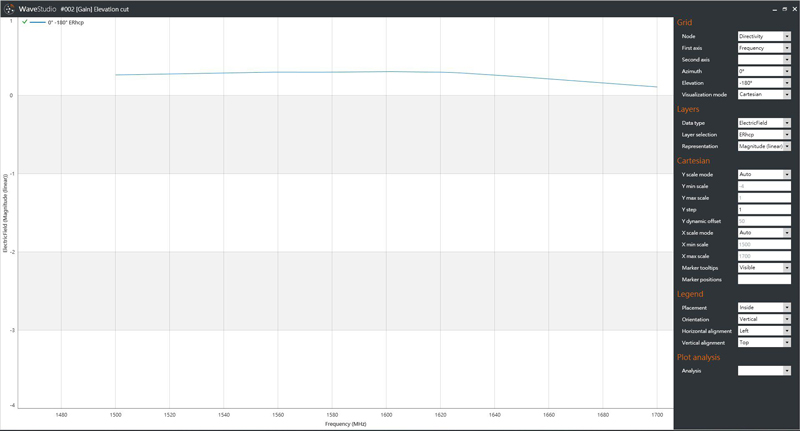Click the Marker positions input field
The width and height of the screenshot is (800, 431).
coord(764,280)
